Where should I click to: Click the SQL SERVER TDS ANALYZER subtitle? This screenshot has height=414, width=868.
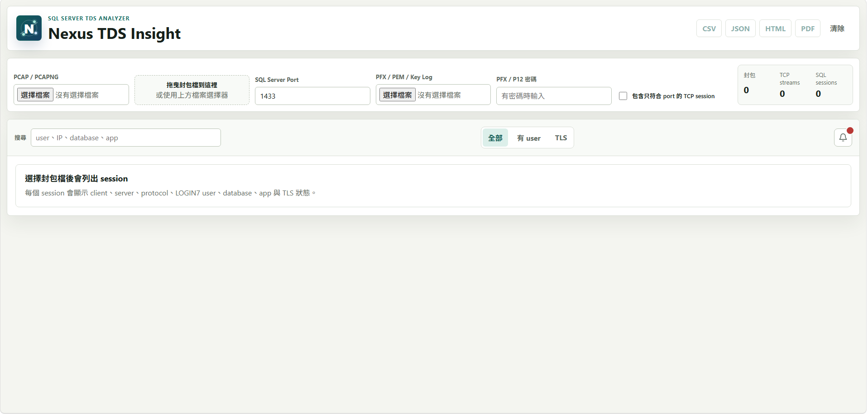coord(89,18)
